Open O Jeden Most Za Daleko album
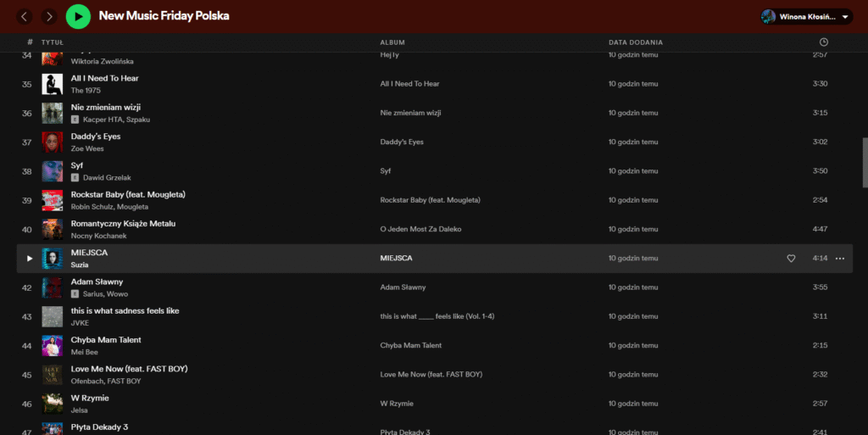 pyautogui.click(x=420, y=229)
